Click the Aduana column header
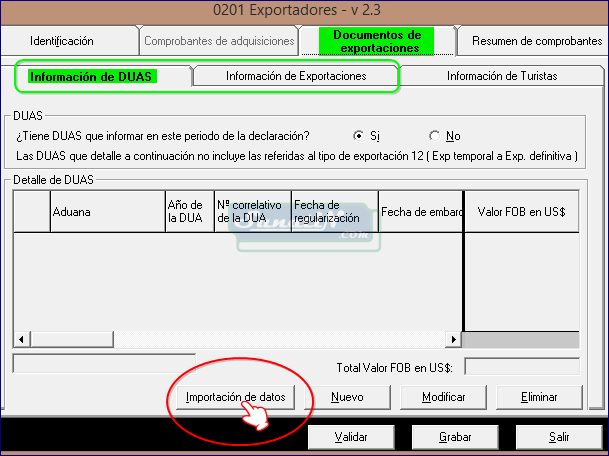609x456 pixels. (108, 212)
